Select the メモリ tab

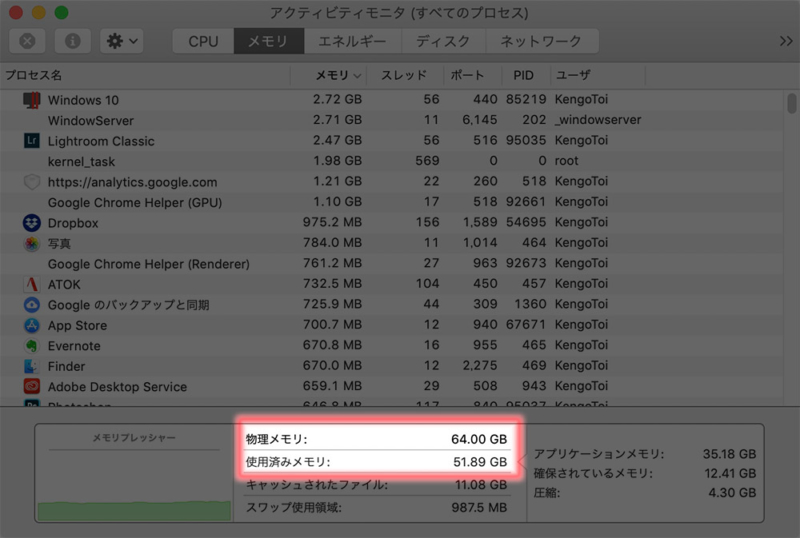pos(269,41)
